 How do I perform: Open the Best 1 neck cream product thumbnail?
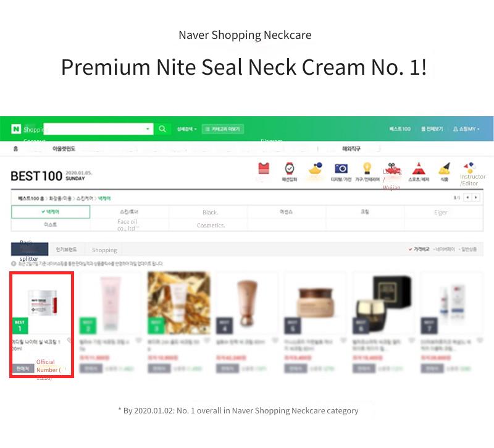click(43, 303)
